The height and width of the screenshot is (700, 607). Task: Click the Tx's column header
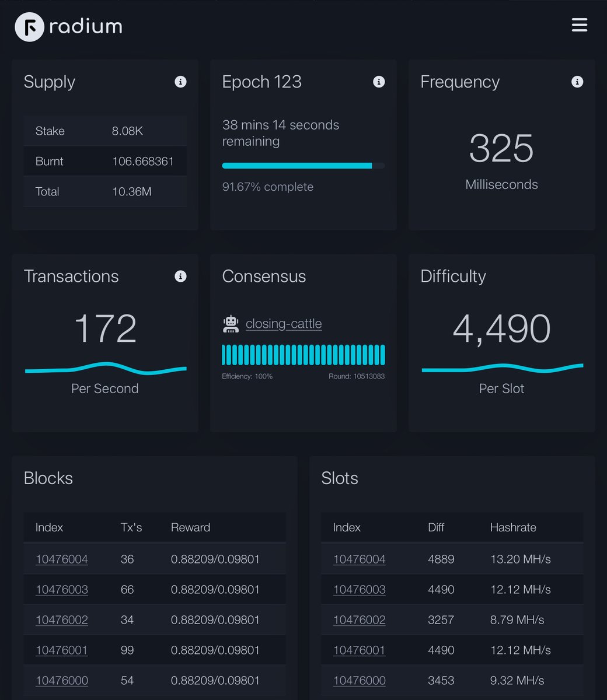pyautogui.click(x=131, y=527)
